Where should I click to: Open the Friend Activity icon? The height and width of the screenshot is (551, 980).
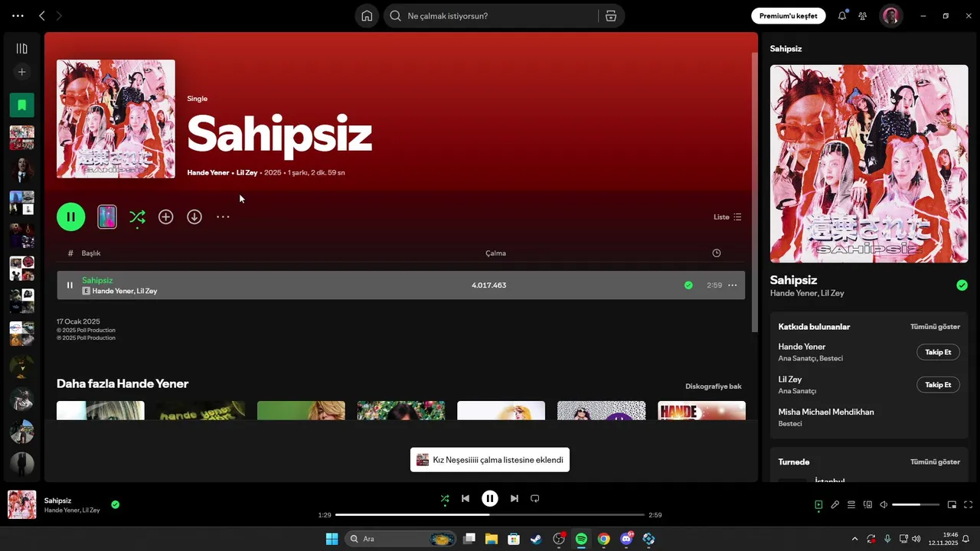click(863, 15)
